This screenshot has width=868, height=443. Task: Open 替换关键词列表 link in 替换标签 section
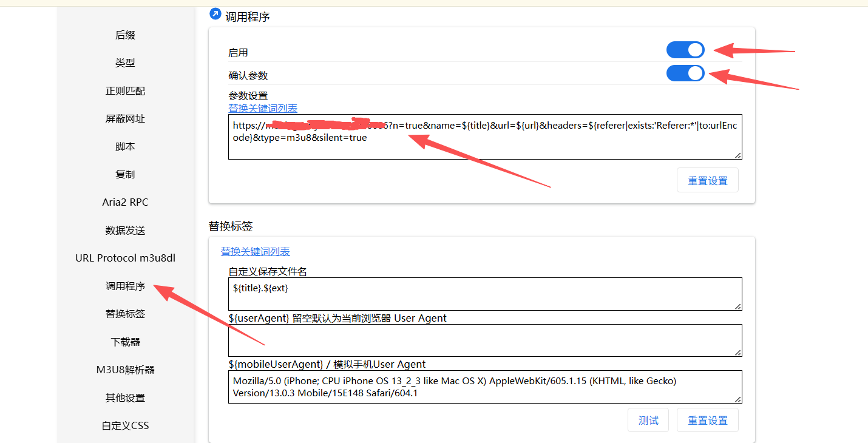255,251
